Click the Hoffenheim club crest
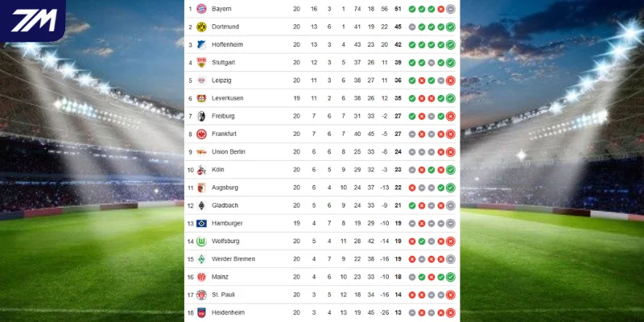Viewport: 644px width, 322px height. [201, 44]
